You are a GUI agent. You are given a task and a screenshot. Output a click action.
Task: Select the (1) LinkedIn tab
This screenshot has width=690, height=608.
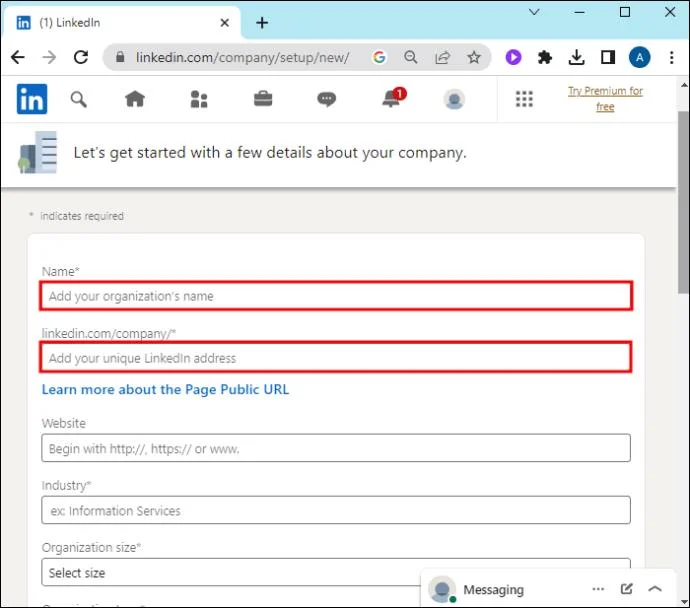coord(122,22)
